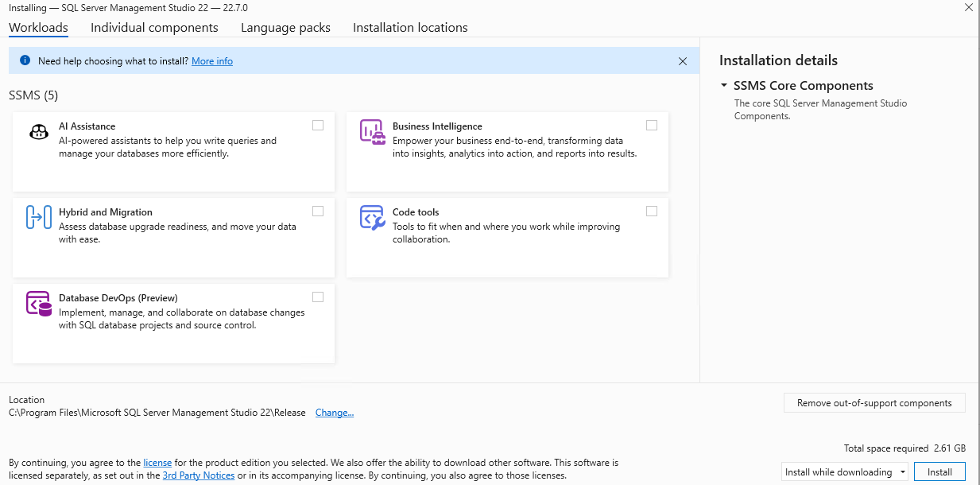
Task: Click the Database DevOps workload icon
Action: tap(39, 303)
